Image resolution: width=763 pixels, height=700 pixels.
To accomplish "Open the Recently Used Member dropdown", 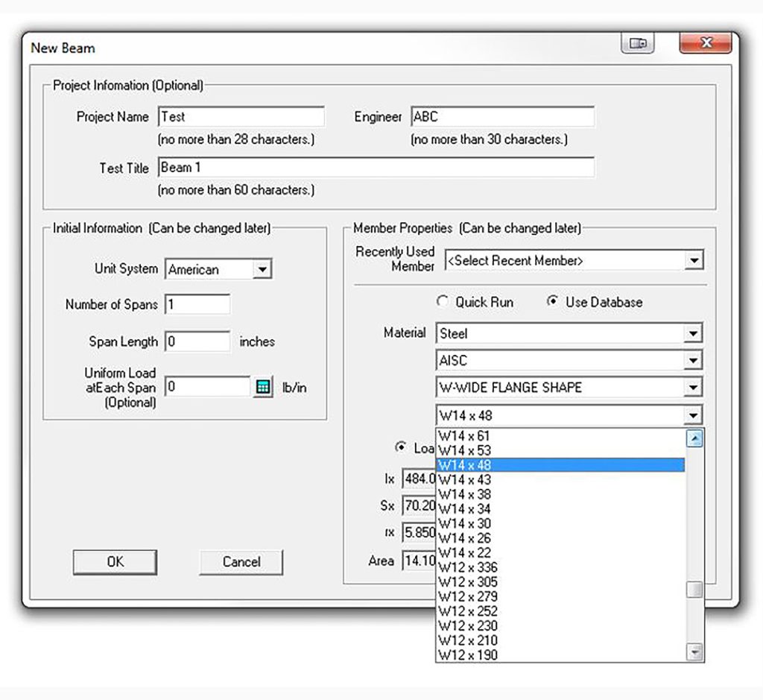I will (x=694, y=260).
